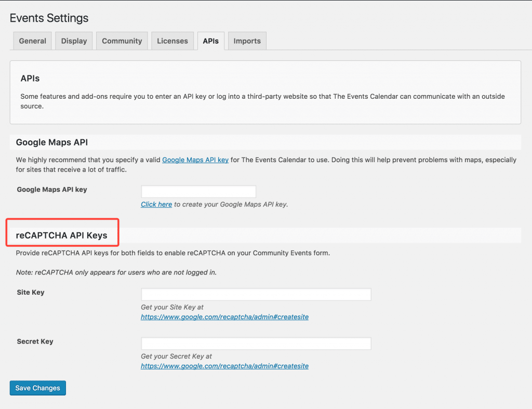Switch to the General tab
The width and height of the screenshot is (532, 409).
(32, 41)
